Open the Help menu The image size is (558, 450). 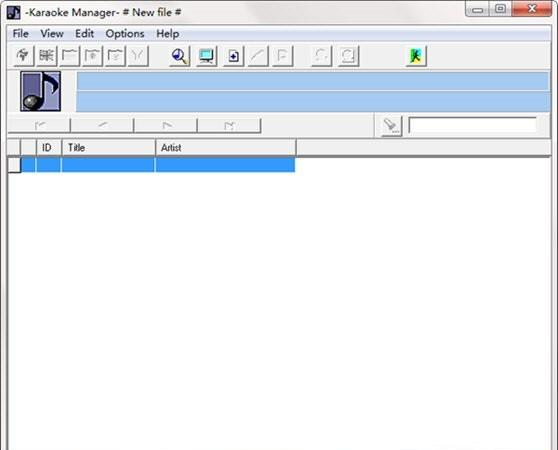pos(168,34)
